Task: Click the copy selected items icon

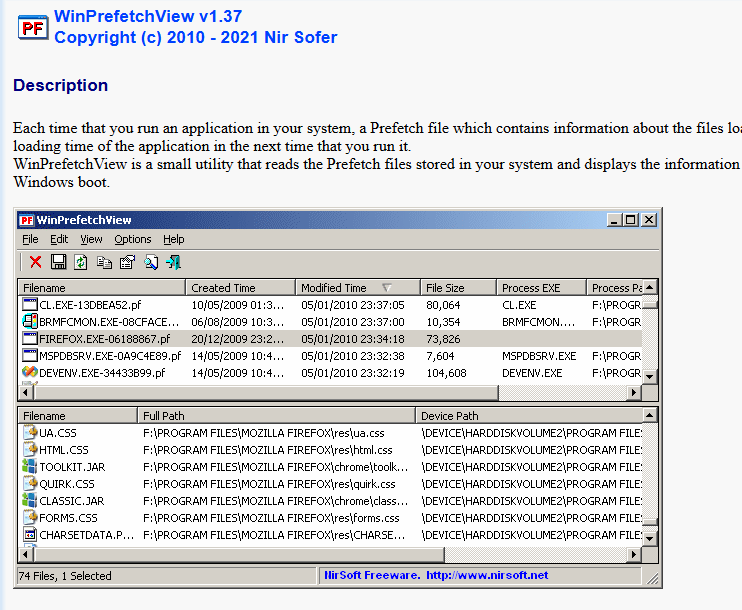Action: pyautogui.click(x=104, y=262)
